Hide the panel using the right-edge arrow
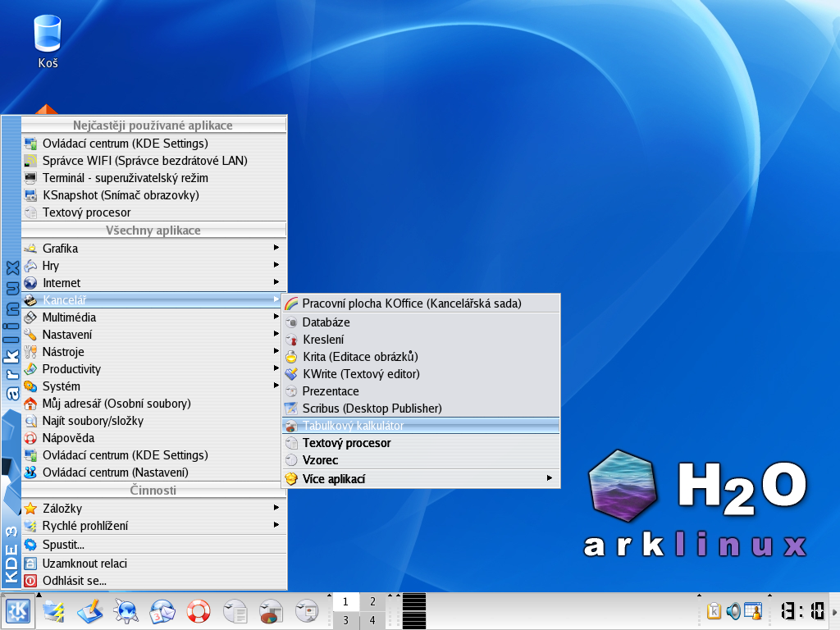 pos(834,612)
